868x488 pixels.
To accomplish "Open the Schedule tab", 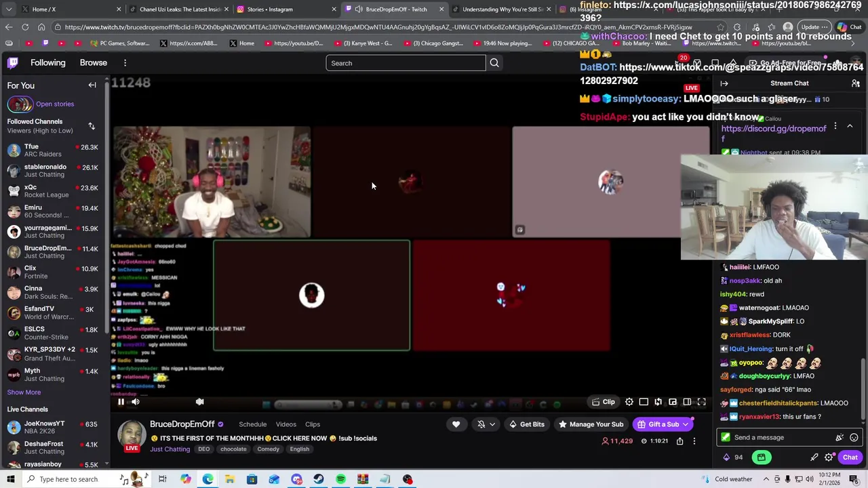I will 252,424.
